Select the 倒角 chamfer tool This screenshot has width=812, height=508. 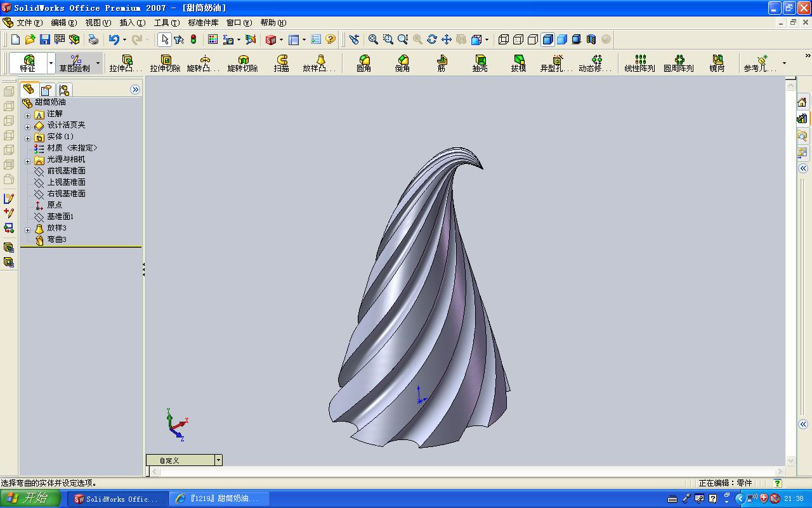tap(402, 63)
